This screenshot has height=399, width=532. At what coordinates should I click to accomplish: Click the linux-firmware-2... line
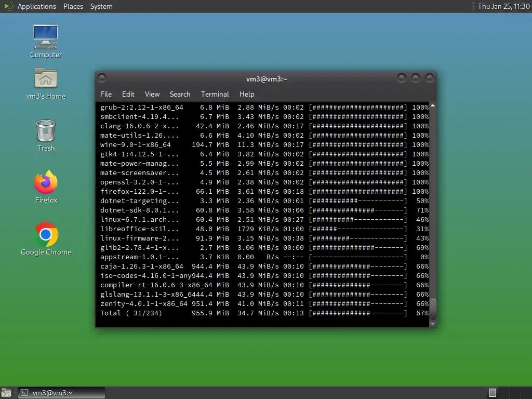coord(264,238)
